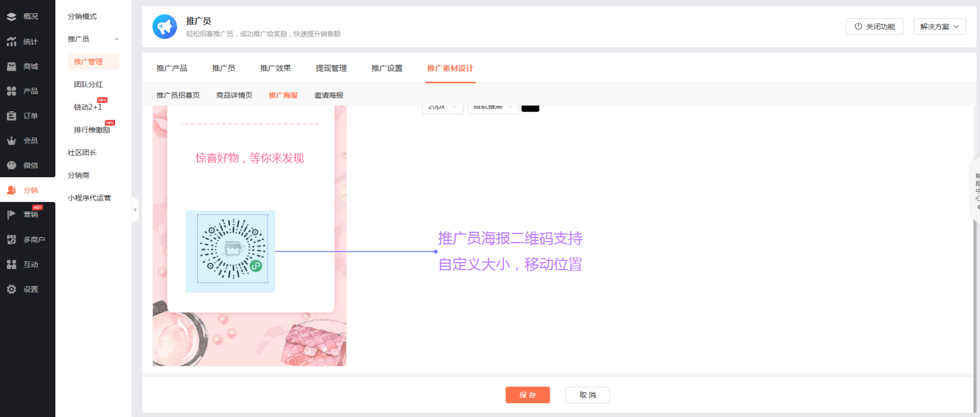980x417 pixels.
Task: Select the 分销 distribution icon
Action: [11, 190]
